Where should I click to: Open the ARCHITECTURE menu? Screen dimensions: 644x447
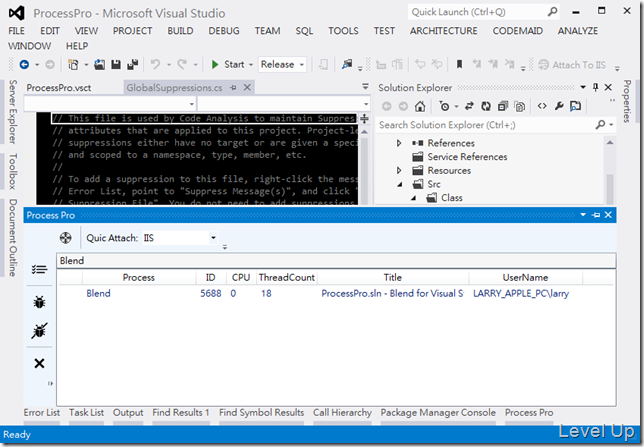pyautogui.click(x=444, y=31)
